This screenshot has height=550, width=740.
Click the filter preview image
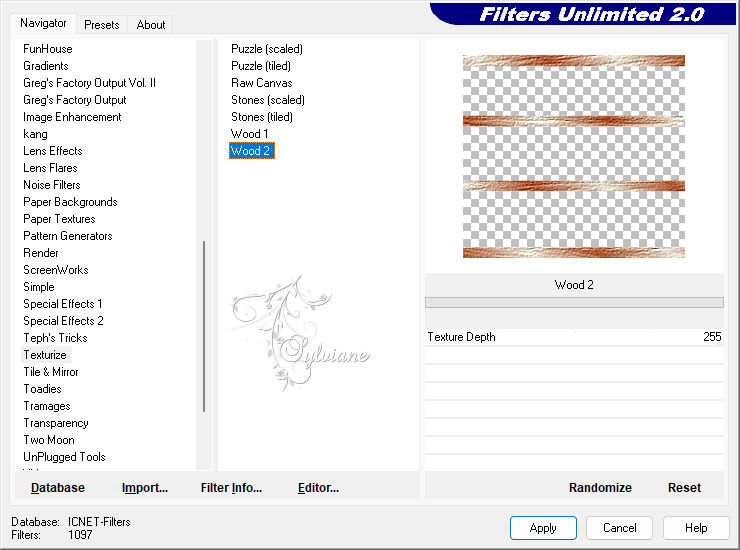click(x=573, y=156)
